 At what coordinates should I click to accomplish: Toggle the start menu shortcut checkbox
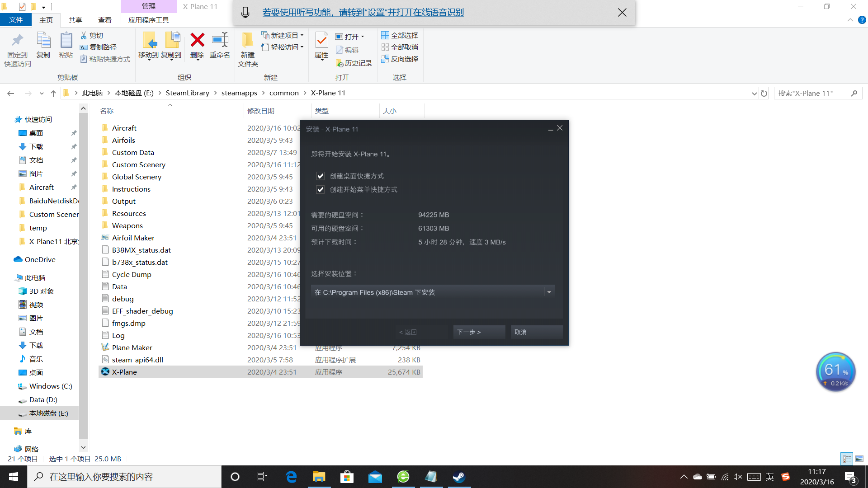point(321,189)
